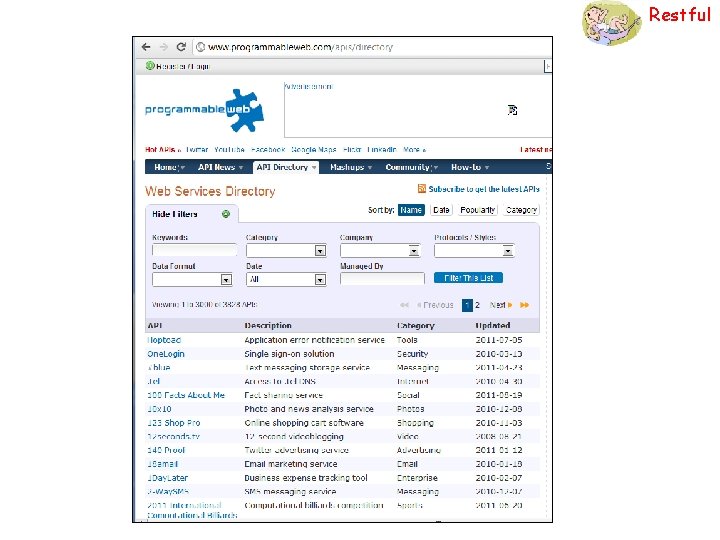Expand the Date filter dropdown
720x540 pixels.
(320, 280)
